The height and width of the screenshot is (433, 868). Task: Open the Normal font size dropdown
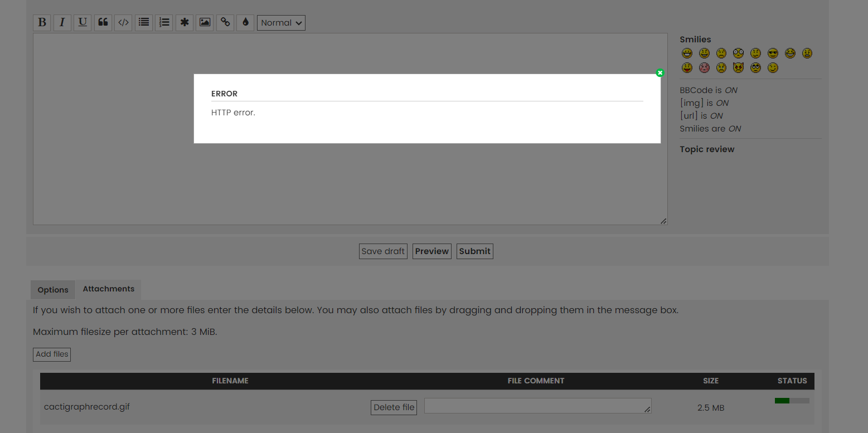281,23
